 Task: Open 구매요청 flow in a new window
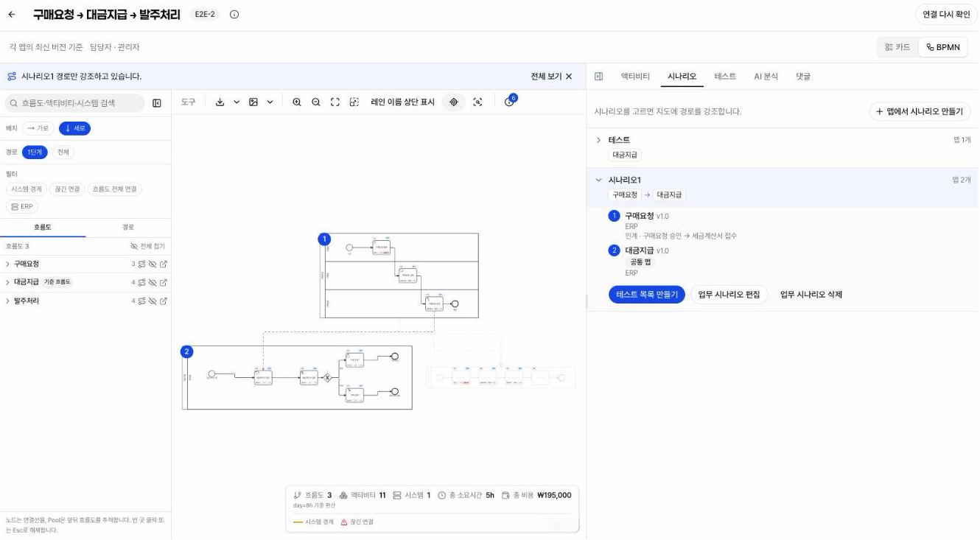[x=164, y=264]
